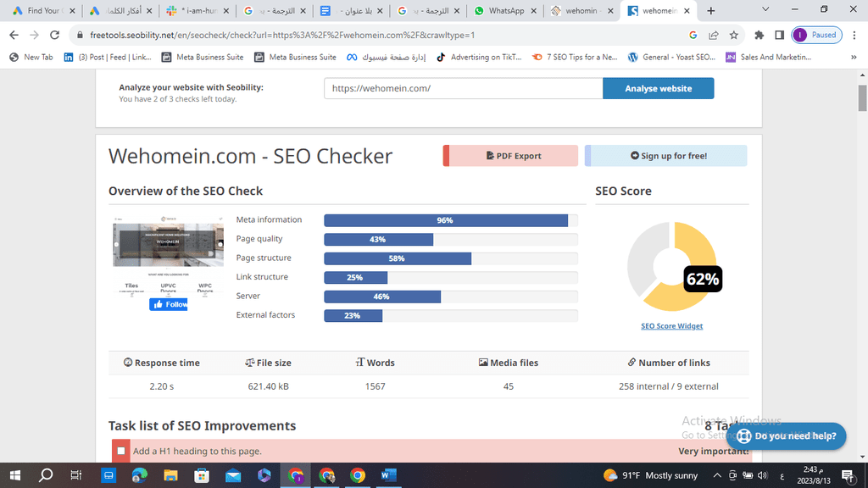This screenshot has width=868, height=488.
Task: Open the Advertising on TikTok bookmark
Action: click(x=479, y=57)
